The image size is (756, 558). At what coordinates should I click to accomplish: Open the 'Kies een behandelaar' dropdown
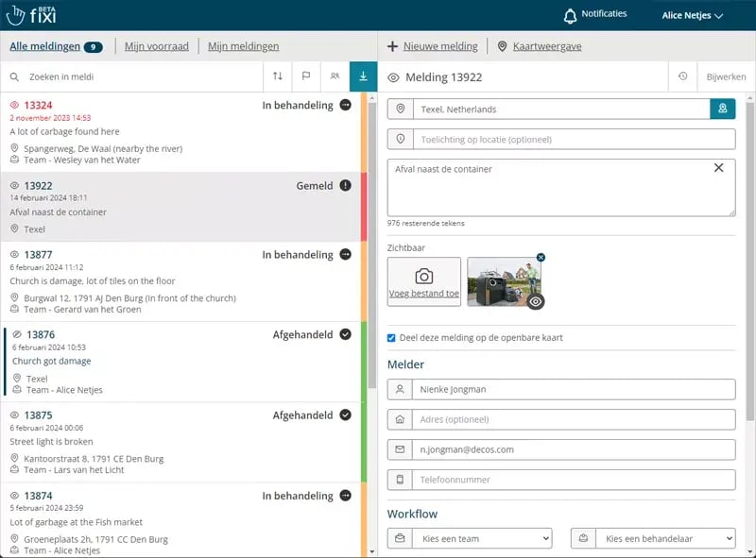(x=653, y=538)
